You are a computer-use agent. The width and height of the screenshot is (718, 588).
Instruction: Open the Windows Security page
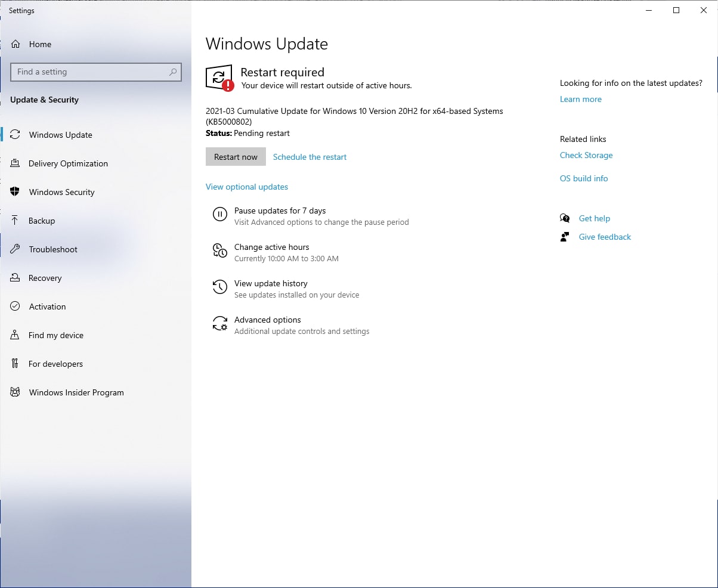[62, 192]
